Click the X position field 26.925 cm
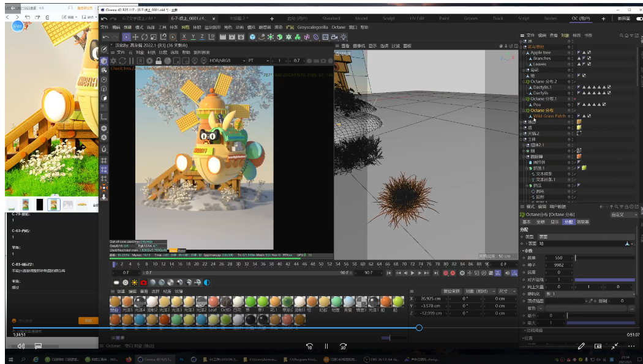The height and width of the screenshot is (364, 643). pos(432,299)
